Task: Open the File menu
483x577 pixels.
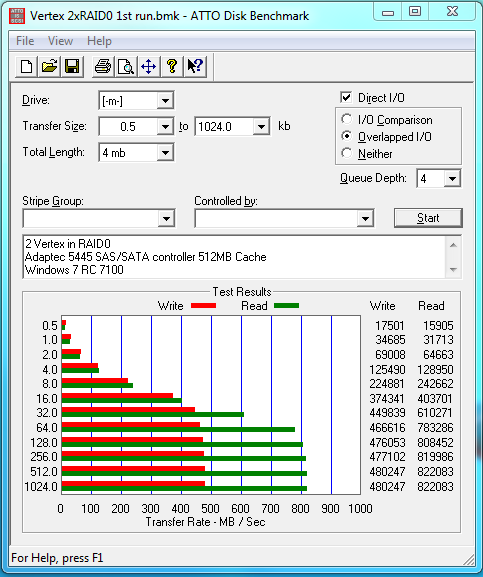Action: pyautogui.click(x=25, y=41)
